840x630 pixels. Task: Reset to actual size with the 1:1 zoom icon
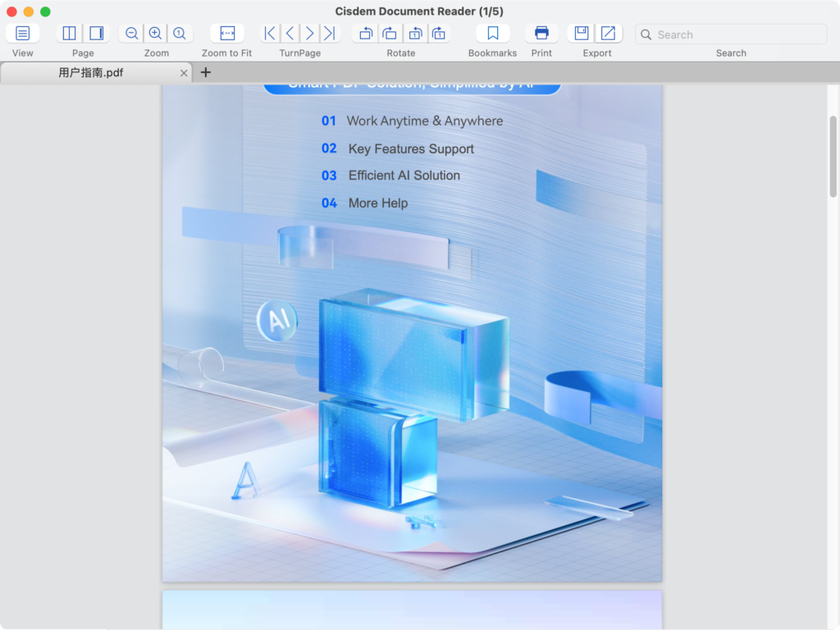tap(180, 33)
